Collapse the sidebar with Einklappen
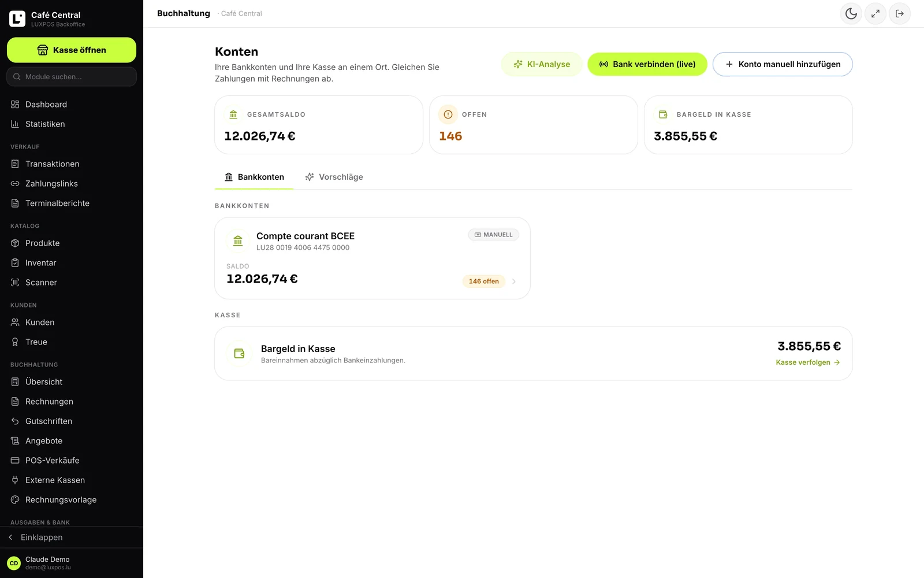Screen dimensions: 924x578 point(72,537)
